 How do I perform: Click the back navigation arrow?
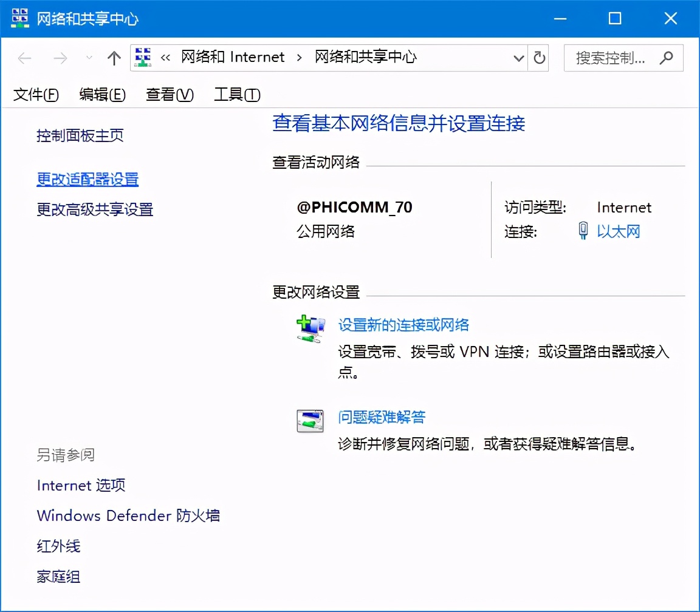click(x=24, y=58)
